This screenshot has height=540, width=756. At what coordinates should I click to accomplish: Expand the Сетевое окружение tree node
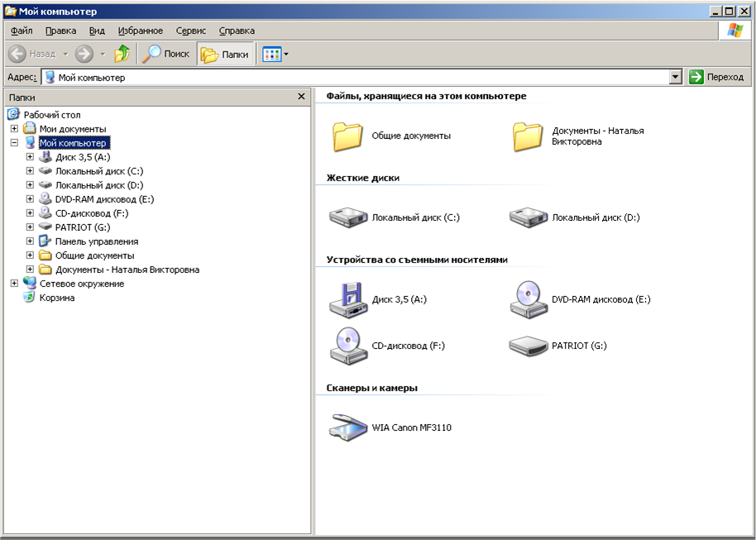[14, 284]
